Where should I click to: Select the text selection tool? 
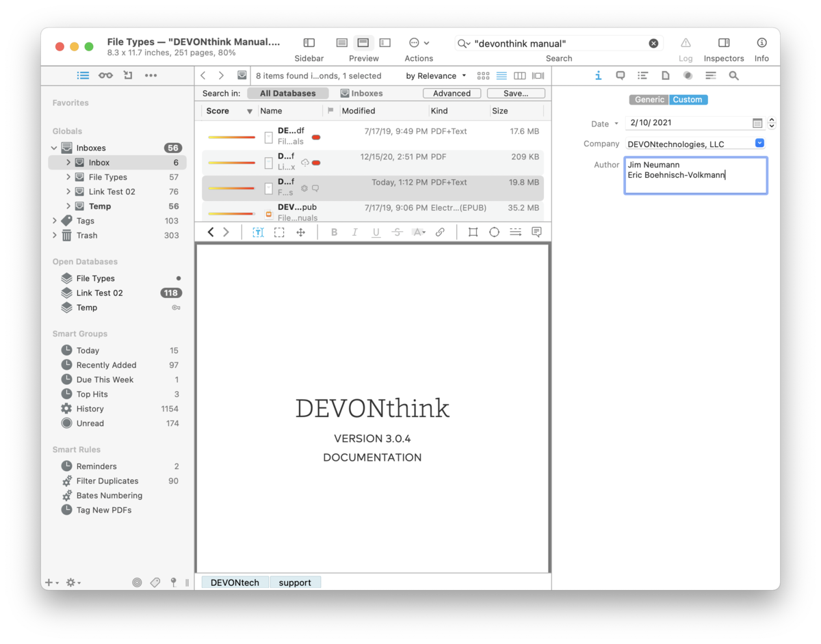(x=258, y=232)
